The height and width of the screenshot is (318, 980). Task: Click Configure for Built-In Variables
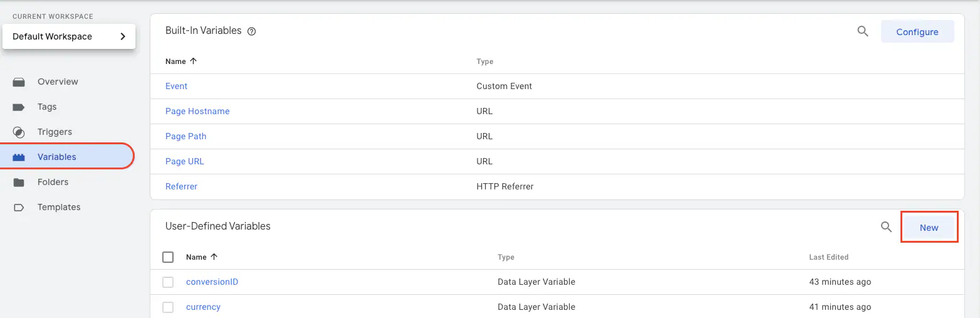tap(917, 31)
